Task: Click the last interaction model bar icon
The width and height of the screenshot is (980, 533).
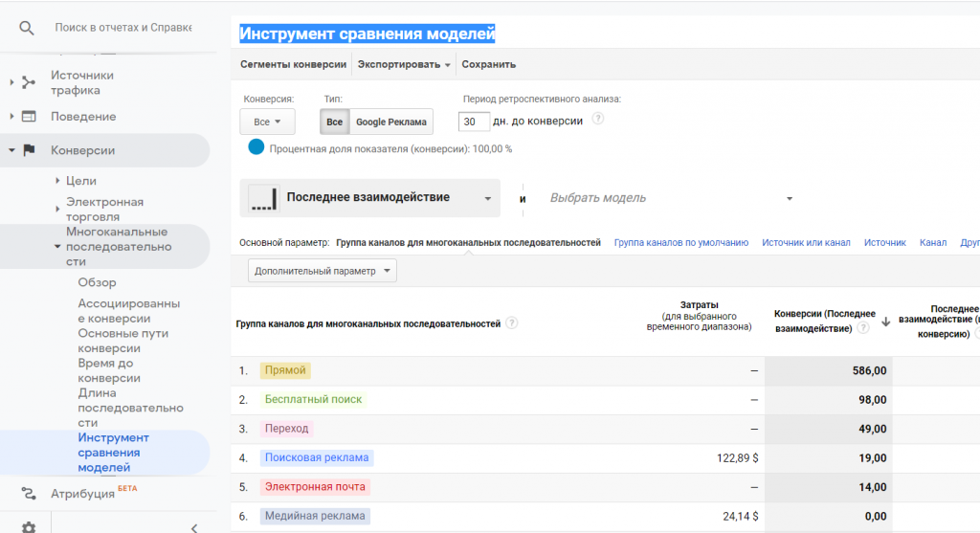Action: pos(263,198)
